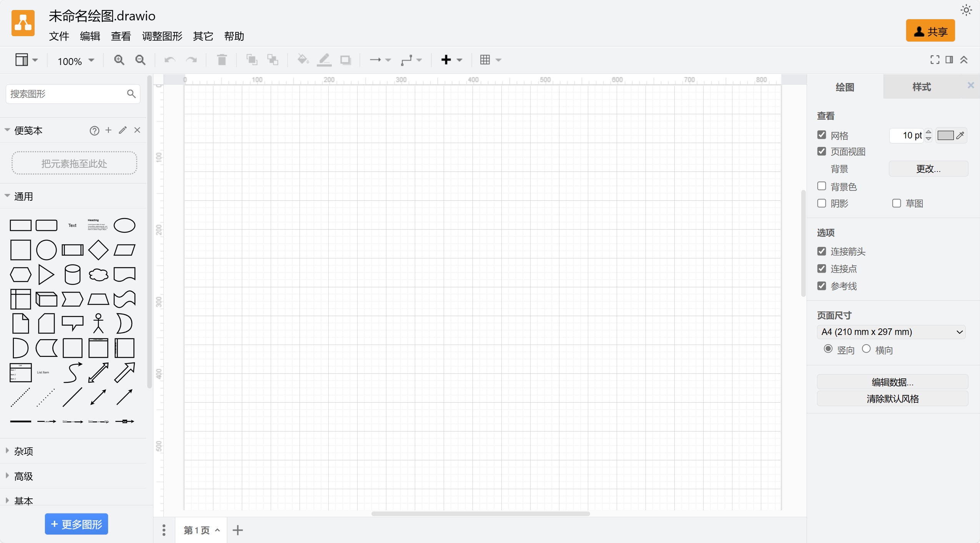Uncheck the 网格 grid checkbox
This screenshot has height=543, width=980.
822,135
